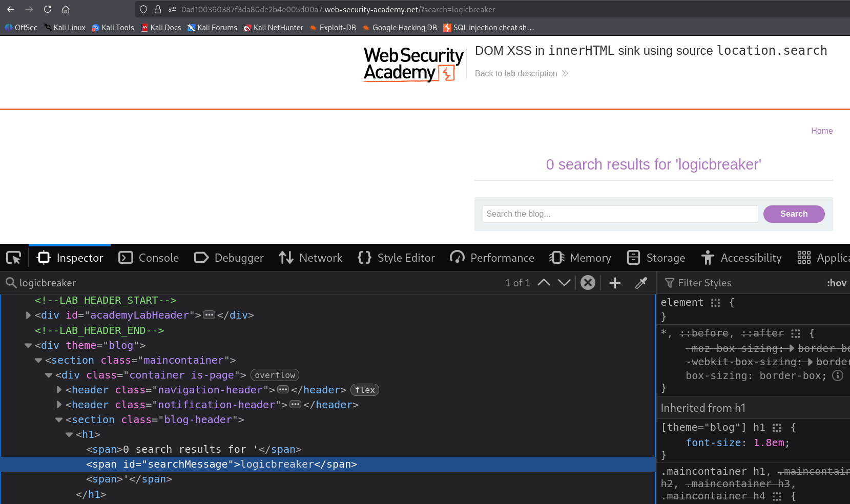Screen dimensions: 850x504
Task: Jump to the previous search match arrow
Action: 544,282
